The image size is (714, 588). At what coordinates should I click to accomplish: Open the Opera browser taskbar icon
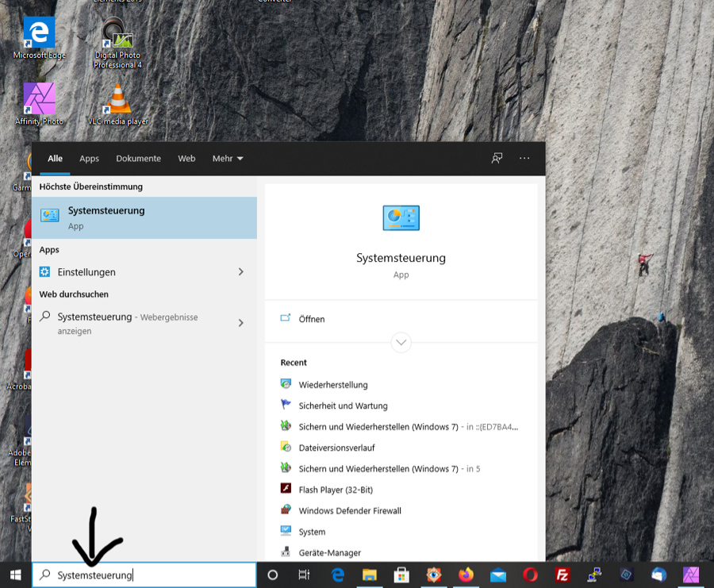pos(530,575)
